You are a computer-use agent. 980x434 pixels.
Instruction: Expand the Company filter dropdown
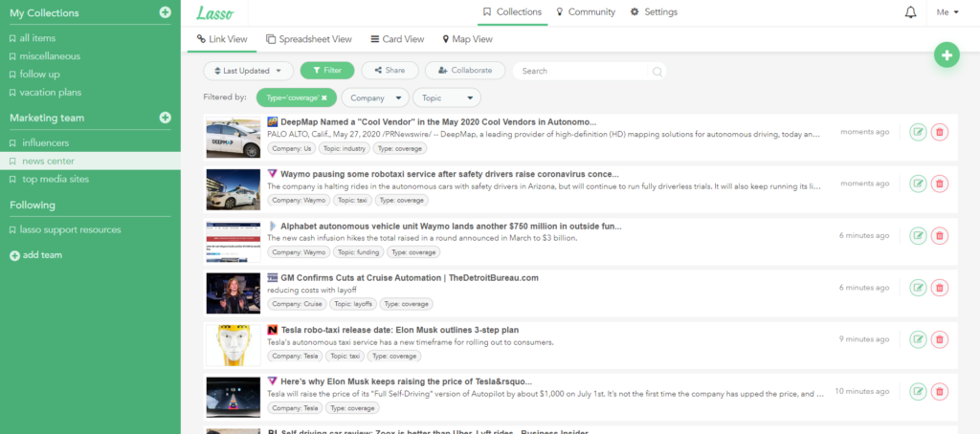point(375,98)
